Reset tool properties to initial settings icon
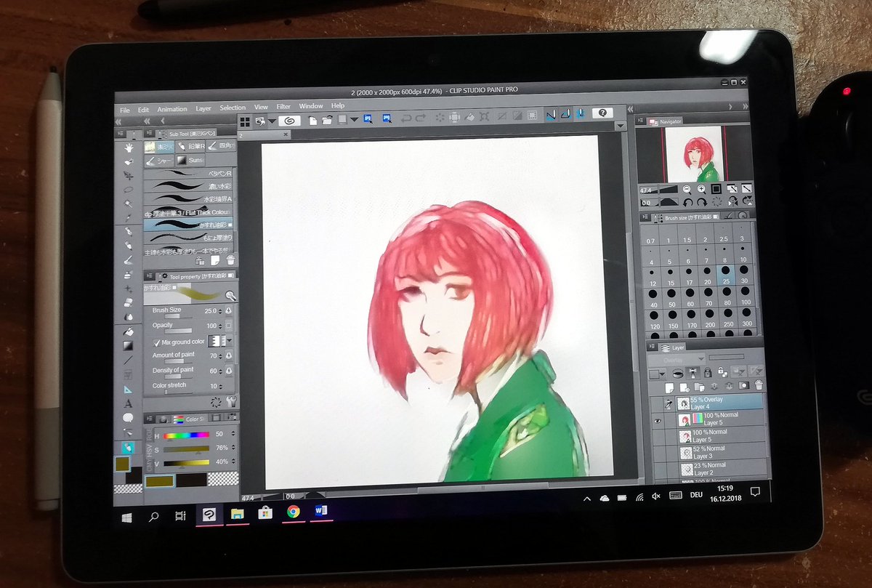872x588 pixels. (216, 402)
